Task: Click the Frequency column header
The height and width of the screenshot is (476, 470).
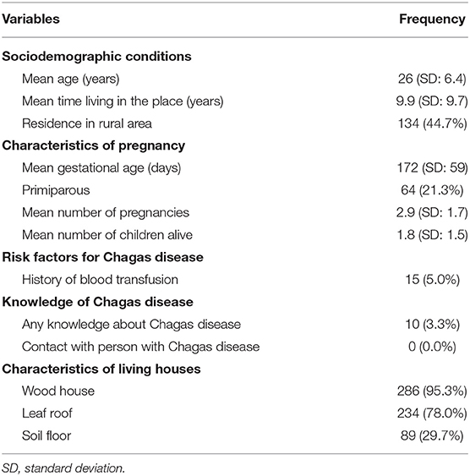Action: pyautogui.click(x=432, y=19)
